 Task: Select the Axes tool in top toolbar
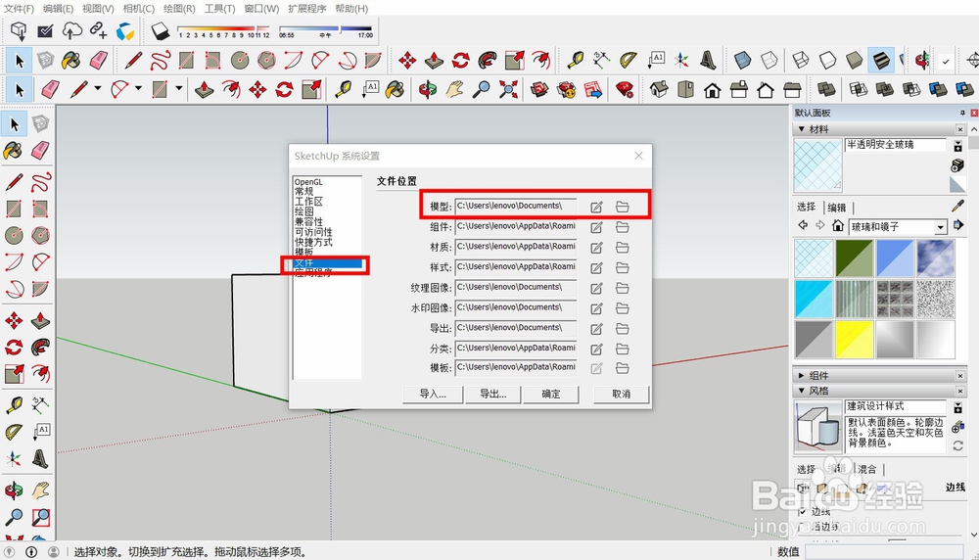pos(681,60)
